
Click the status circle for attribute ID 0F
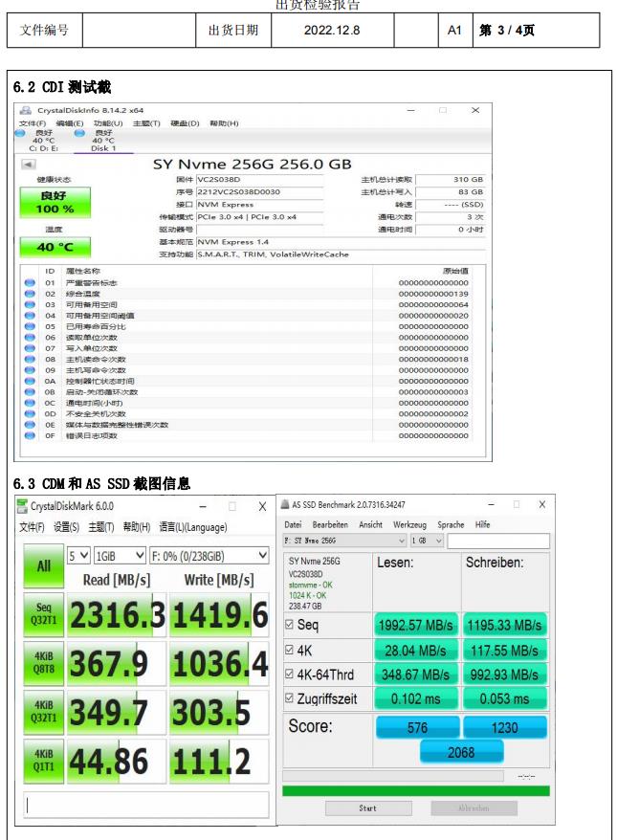coord(30,435)
